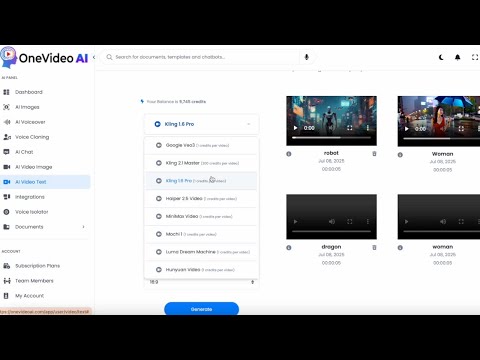Enter fullscreen on lowercase woman video
Screen dimensions: 480x360
(x=461, y=222)
